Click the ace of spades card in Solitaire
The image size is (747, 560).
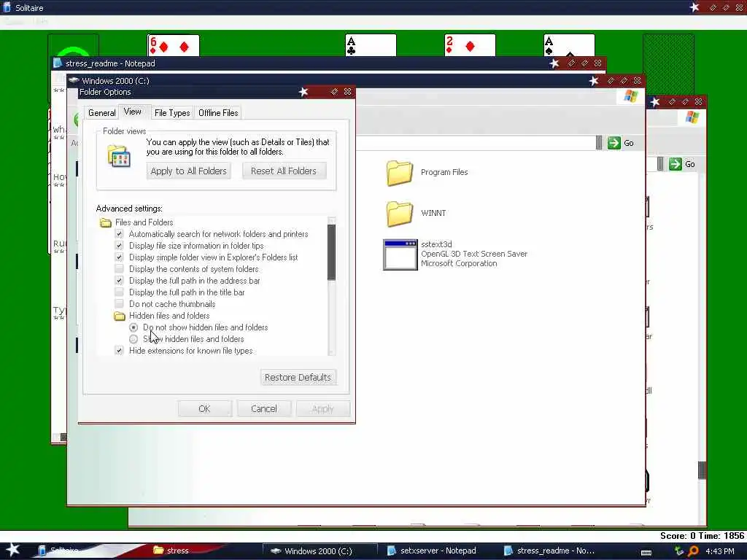(x=569, y=45)
